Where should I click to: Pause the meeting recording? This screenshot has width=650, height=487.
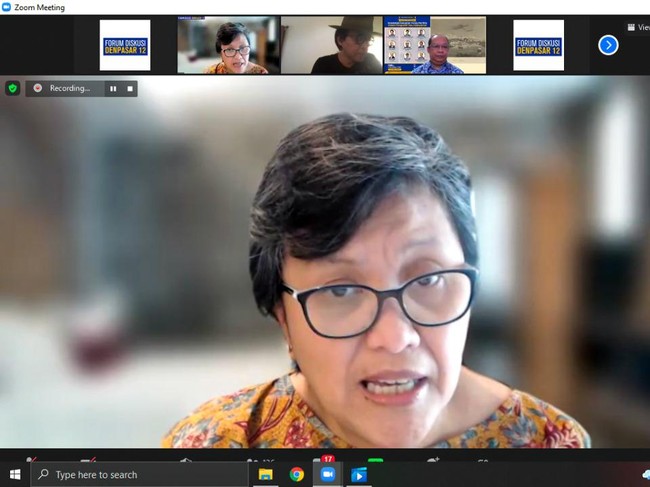(113, 88)
